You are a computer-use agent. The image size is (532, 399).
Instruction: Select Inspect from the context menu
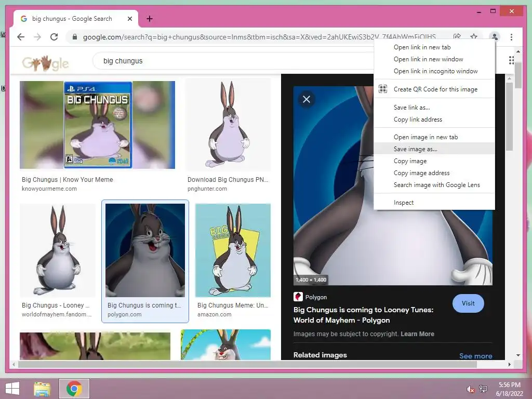(434, 203)
